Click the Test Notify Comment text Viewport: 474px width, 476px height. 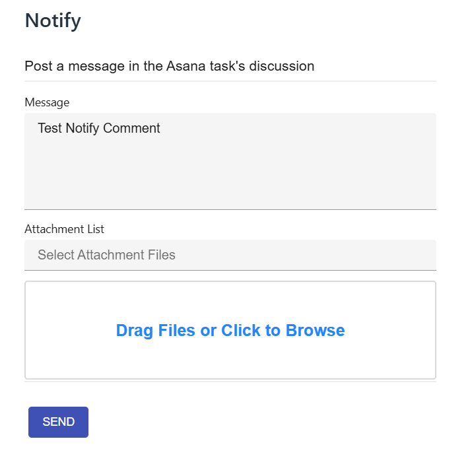(99, 128)
